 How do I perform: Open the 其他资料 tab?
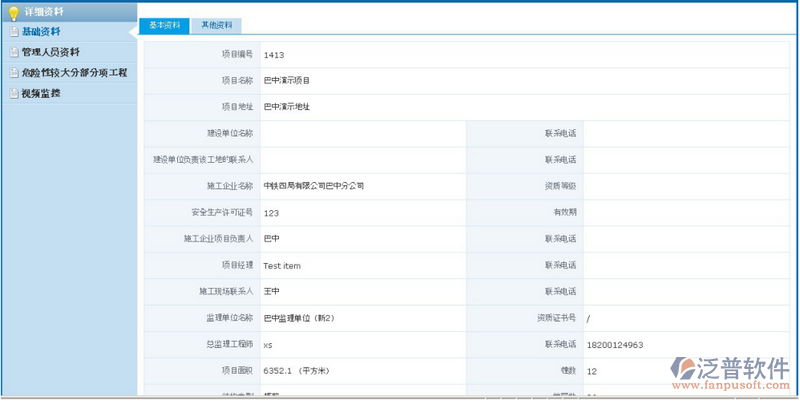tap(216, 25)
